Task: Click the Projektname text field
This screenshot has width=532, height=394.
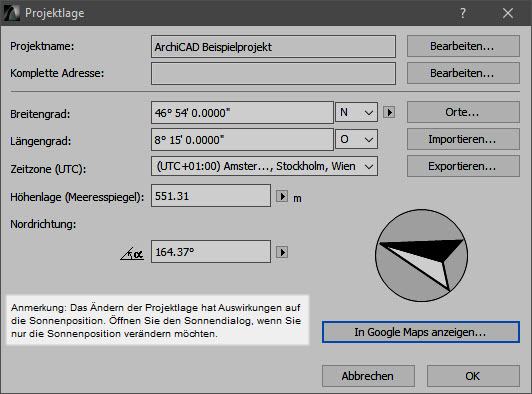Action: 273,46
